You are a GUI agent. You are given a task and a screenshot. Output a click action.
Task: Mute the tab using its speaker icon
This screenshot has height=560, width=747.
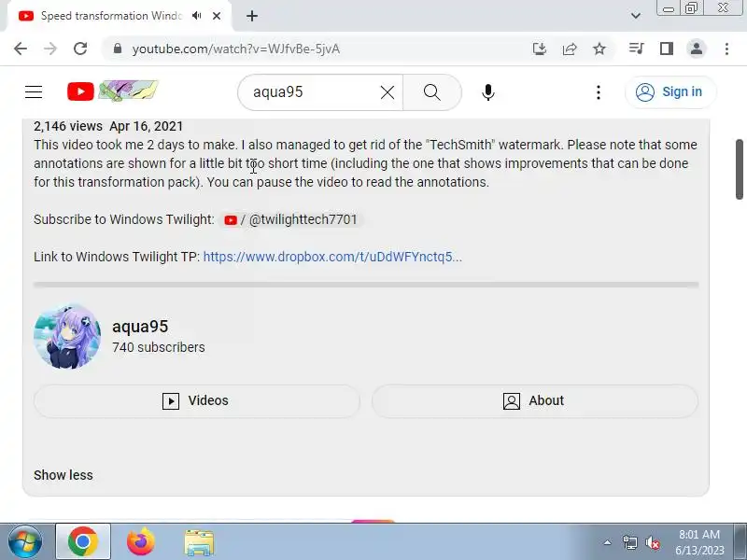point(196,16)
